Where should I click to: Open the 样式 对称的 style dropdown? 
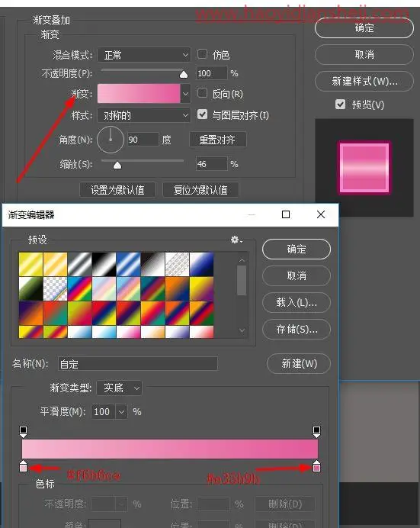pyautogui.click(x=144, y=115)
